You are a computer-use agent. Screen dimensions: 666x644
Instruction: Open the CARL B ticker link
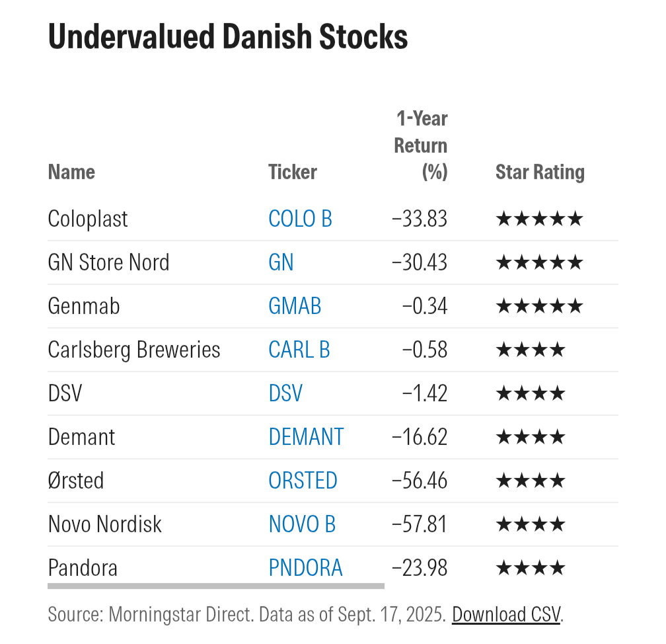pos(299,350)
